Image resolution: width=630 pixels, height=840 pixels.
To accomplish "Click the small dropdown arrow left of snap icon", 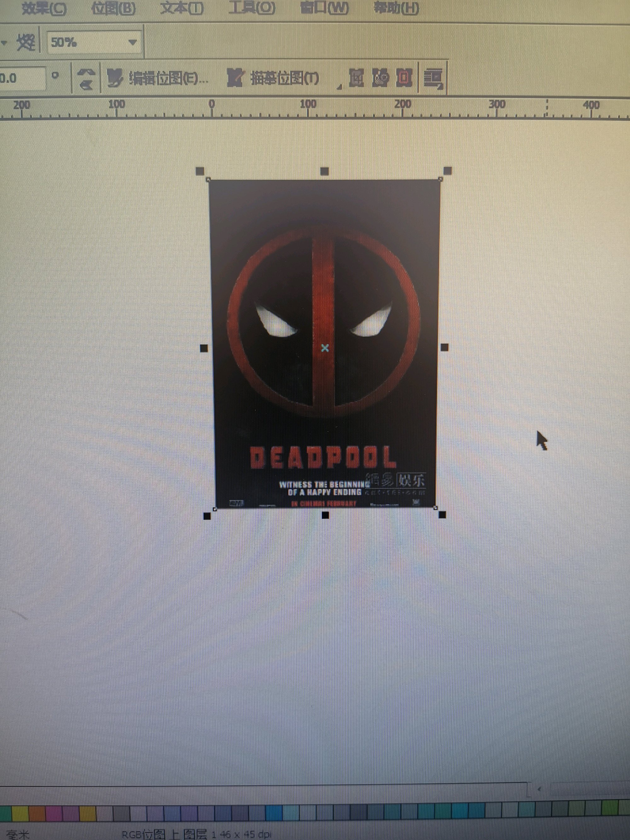I will 4,43.
